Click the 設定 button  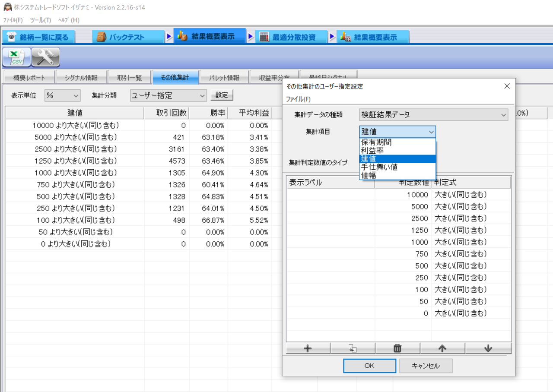(222, 95)
